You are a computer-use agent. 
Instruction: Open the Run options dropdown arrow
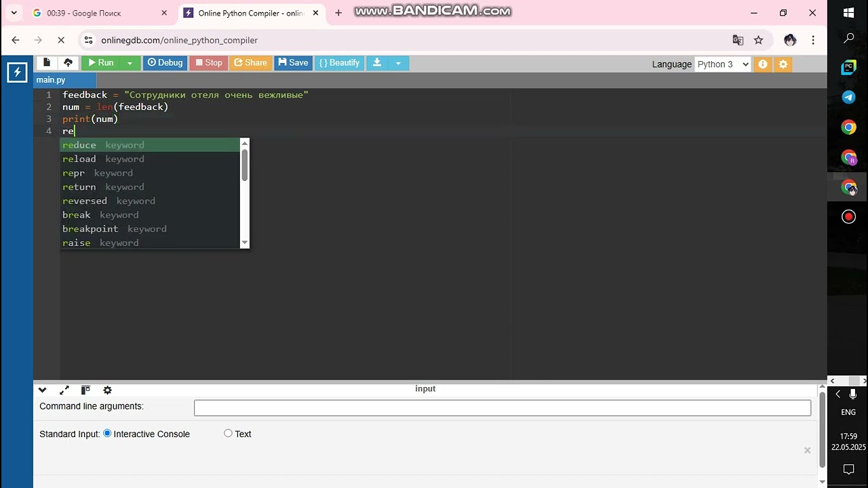130,63
